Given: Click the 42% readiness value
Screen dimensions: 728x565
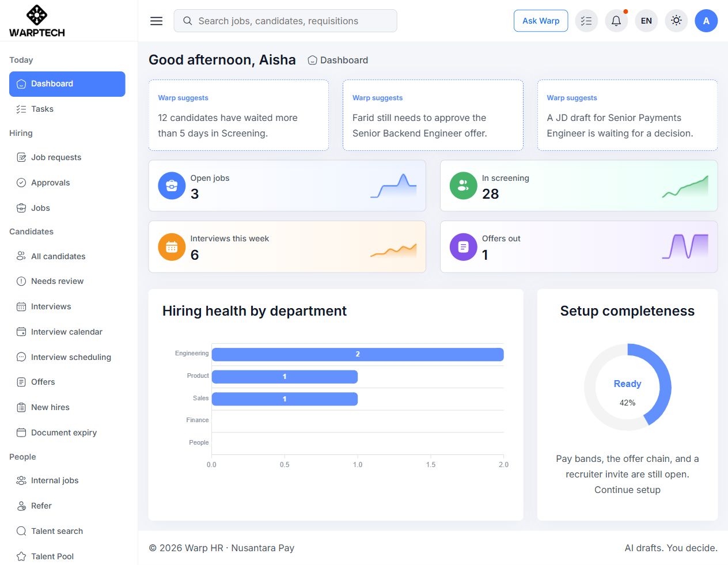Looking at the screenshot, I should coord(627,403).
